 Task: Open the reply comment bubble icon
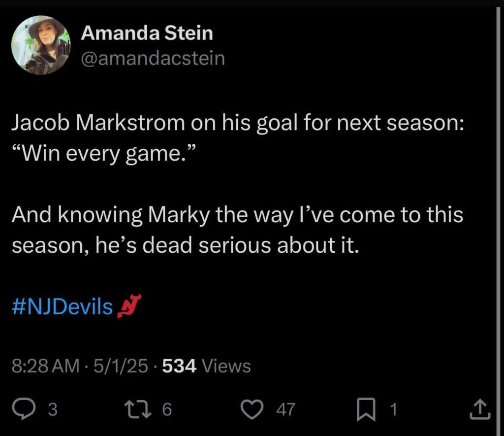coord(24,409)
